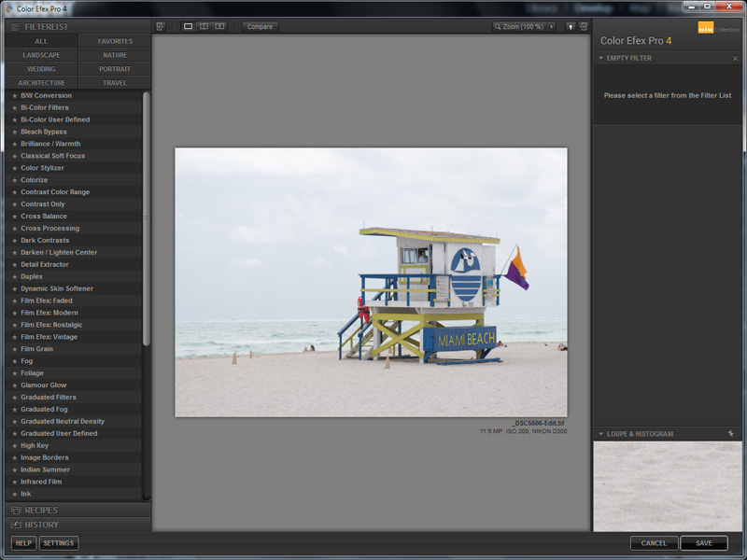Click the star beside Ink
This screenshot has height=560, width=747.
tap(15, 494)
